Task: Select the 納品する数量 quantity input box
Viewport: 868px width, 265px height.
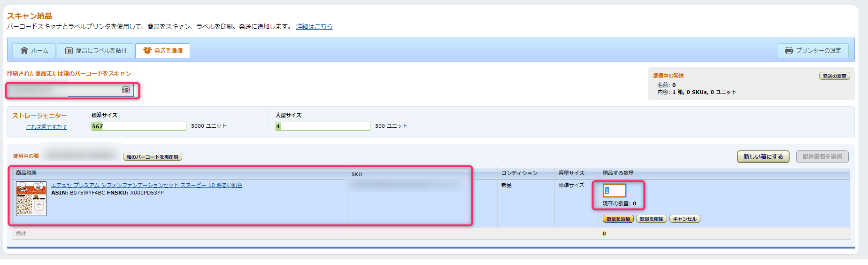Action: [615, 191]
